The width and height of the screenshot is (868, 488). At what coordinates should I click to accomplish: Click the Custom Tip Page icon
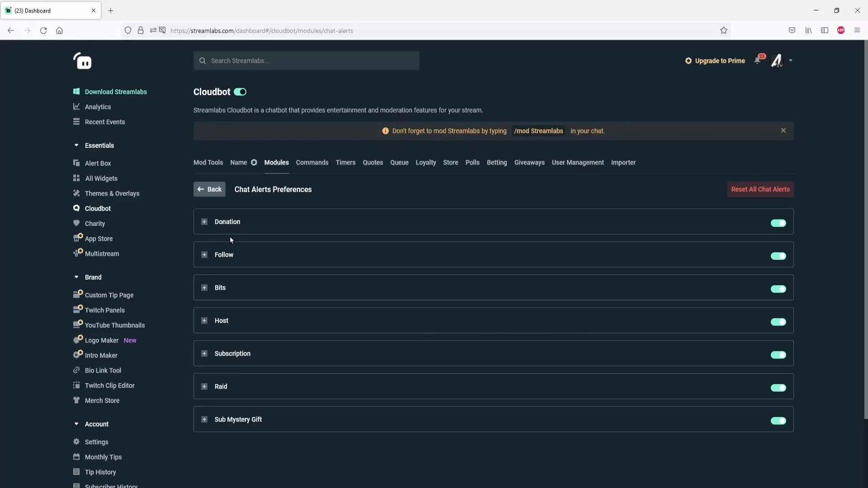77,294
